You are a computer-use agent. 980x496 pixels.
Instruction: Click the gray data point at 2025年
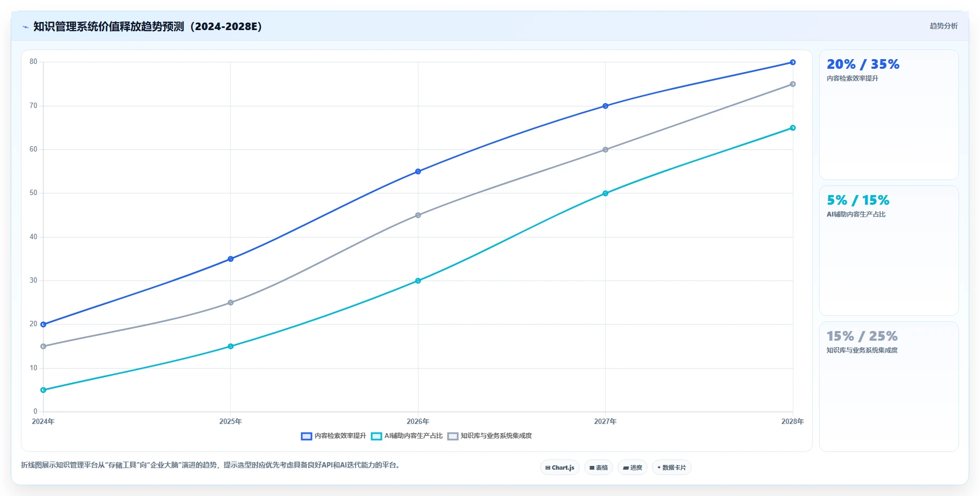(x=231, y=303)
